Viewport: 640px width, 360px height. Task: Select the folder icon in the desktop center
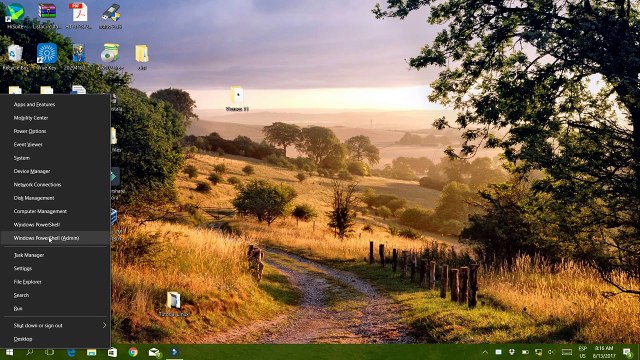pyautogui.click(x=237, y=98)
